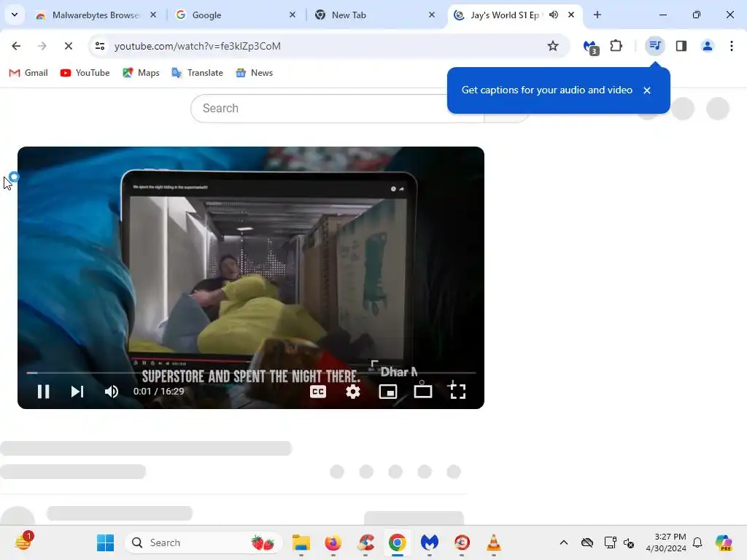Switch to the Malwarebytes Browser tab

point(96,15)
